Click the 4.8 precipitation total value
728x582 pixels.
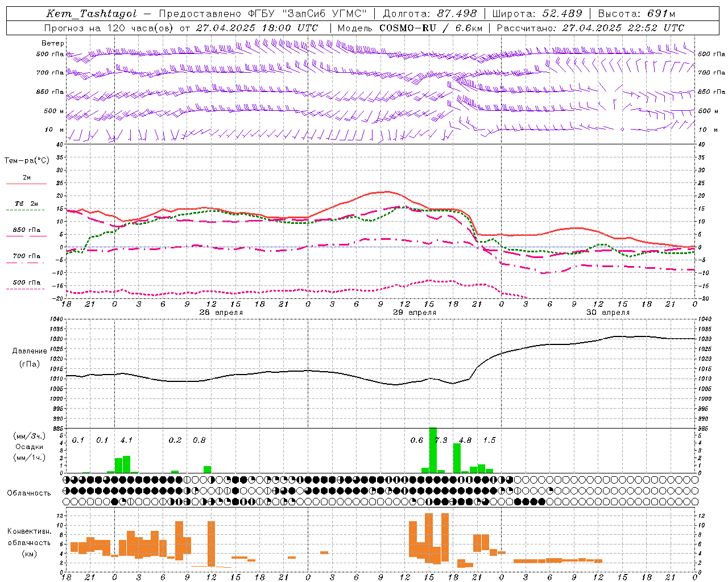465,440
